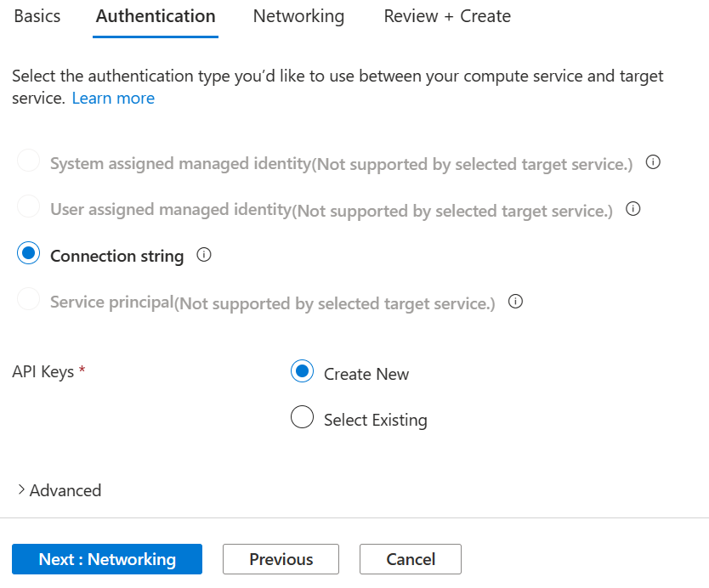Image resolution: width=709 pixels, height=588 pixels.
Task: Choose Select Existing for API Keys
Action: tap(302, 417)
